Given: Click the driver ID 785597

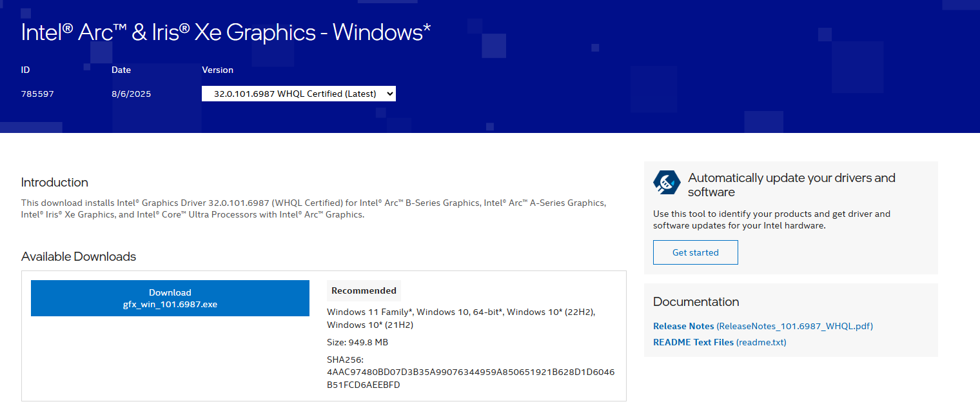Looking at the screenshot, I should point(37,94).
